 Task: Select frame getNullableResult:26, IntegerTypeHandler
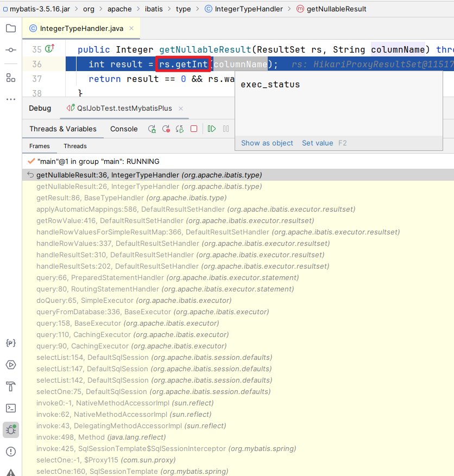point(238,186)
